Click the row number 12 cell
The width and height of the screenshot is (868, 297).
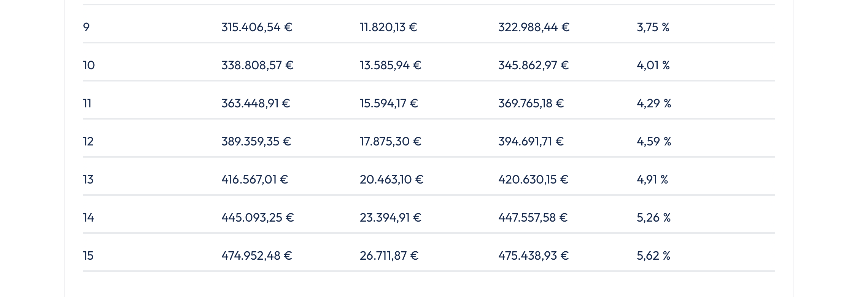[88, 141]
